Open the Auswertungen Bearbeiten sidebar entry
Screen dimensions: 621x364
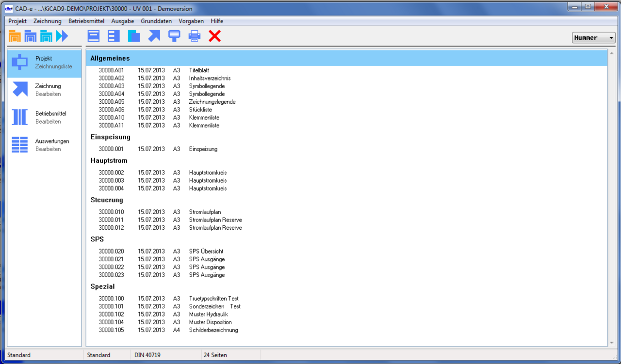click(x=44, y=145)
